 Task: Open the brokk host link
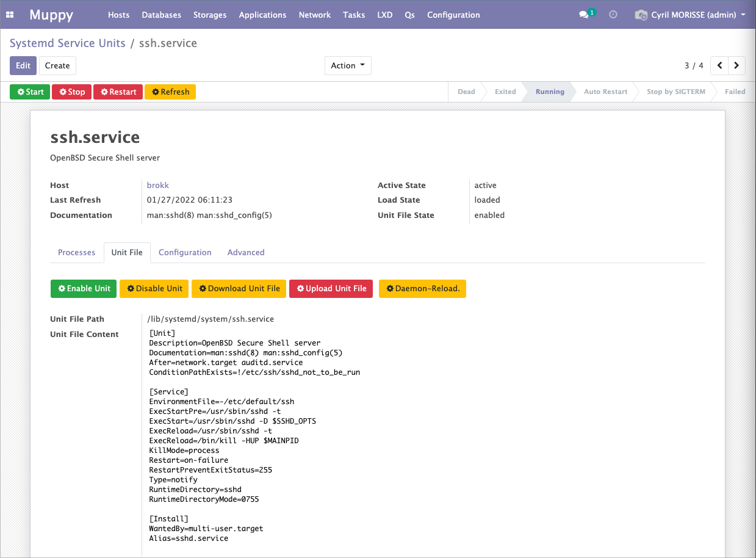pos(158,185)
